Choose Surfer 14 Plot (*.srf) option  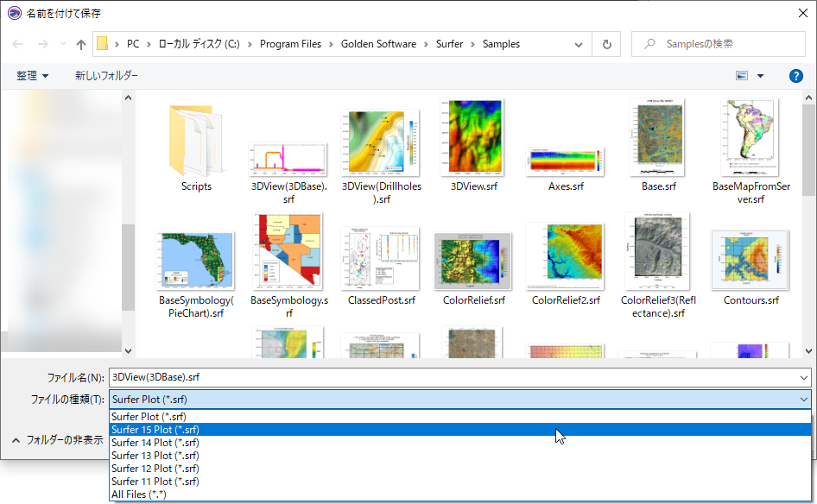(460, 443)
